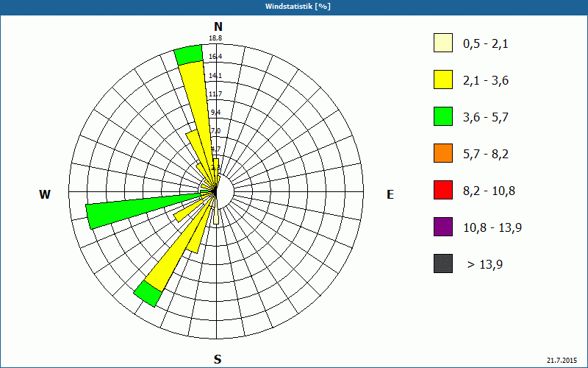This screenshot has height=368, width=588.
Task: Click the 21.7.2015 date stamp
Action: [x=562, y=361]
